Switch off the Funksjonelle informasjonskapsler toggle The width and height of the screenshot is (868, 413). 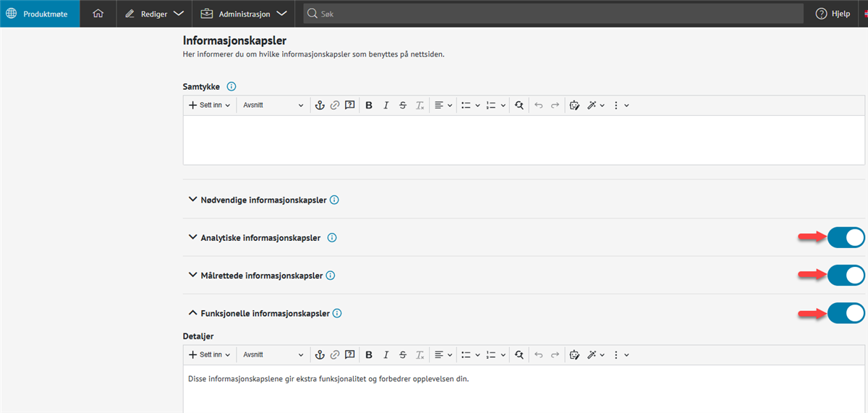[x=846, y=313]
